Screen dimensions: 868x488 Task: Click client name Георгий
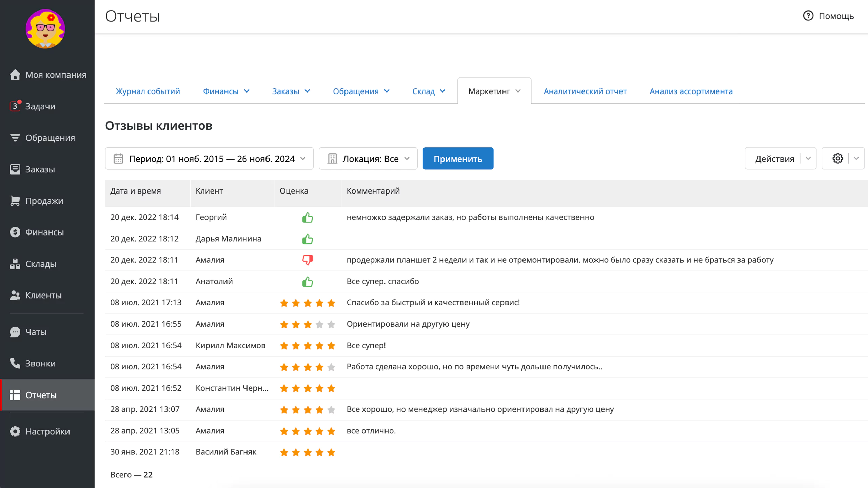tap(211, 217)
